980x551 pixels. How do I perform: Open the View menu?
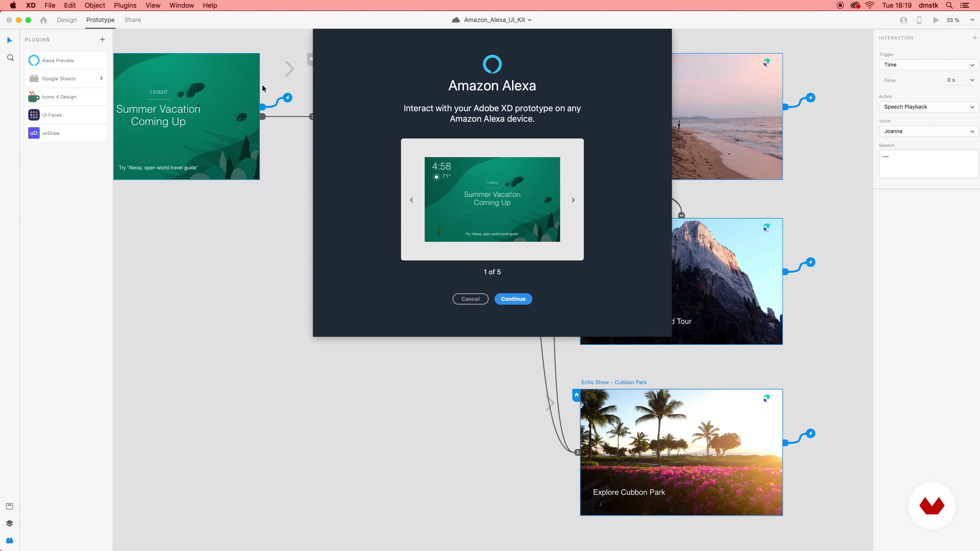(x=153, y=5)
